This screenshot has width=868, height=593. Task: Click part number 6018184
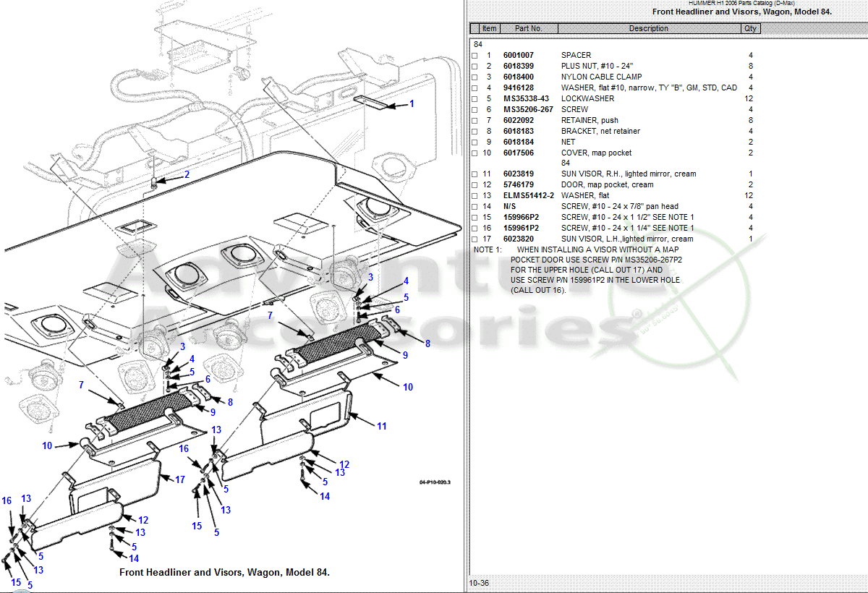(x=519, y=142)
